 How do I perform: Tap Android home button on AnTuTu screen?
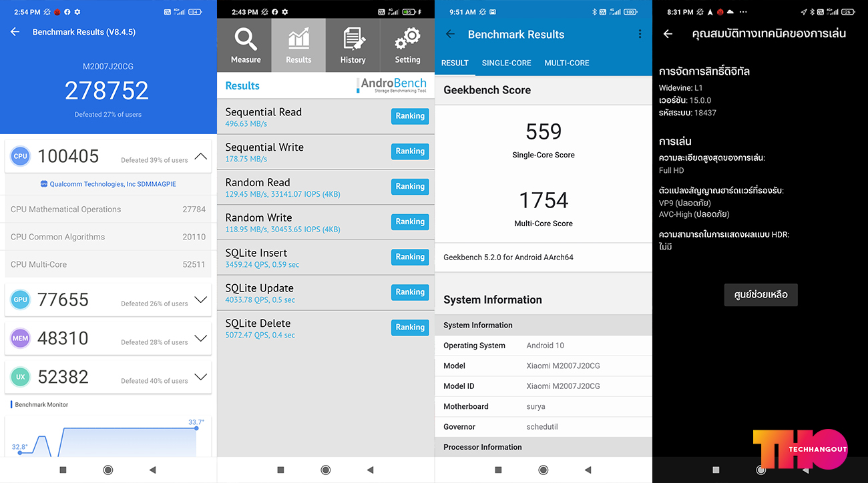108,470
